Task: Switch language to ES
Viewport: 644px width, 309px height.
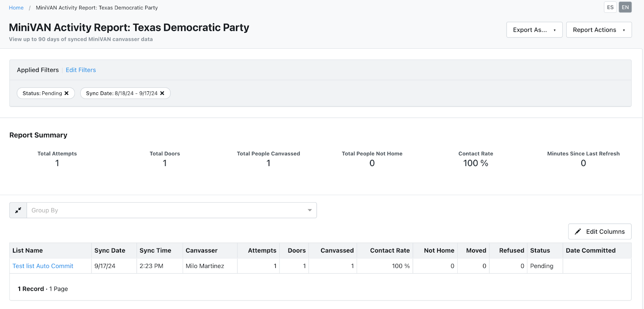Action: pyautogui.click(x=610, y=7)
